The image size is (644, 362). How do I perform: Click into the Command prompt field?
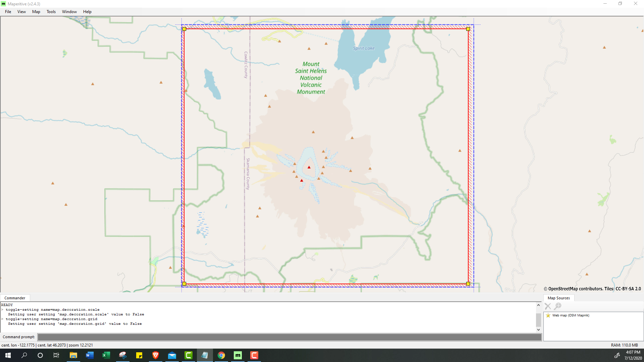tap(289, 337)
